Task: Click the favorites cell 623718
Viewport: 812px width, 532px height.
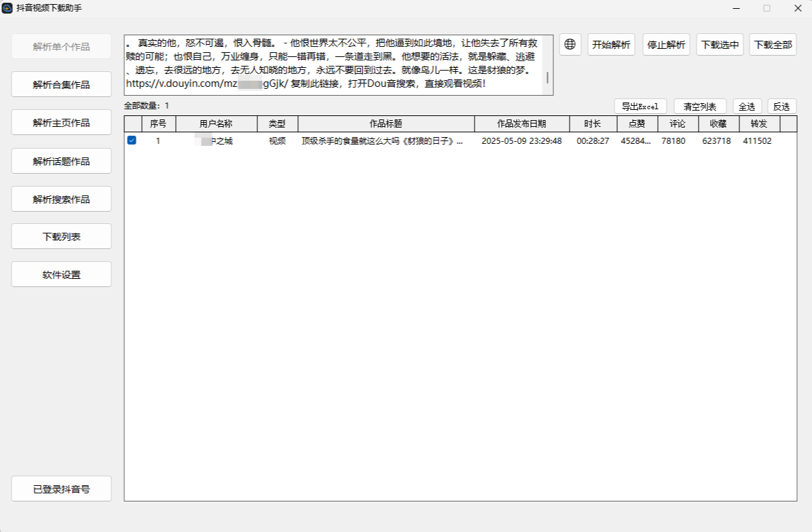Action: 717,140
